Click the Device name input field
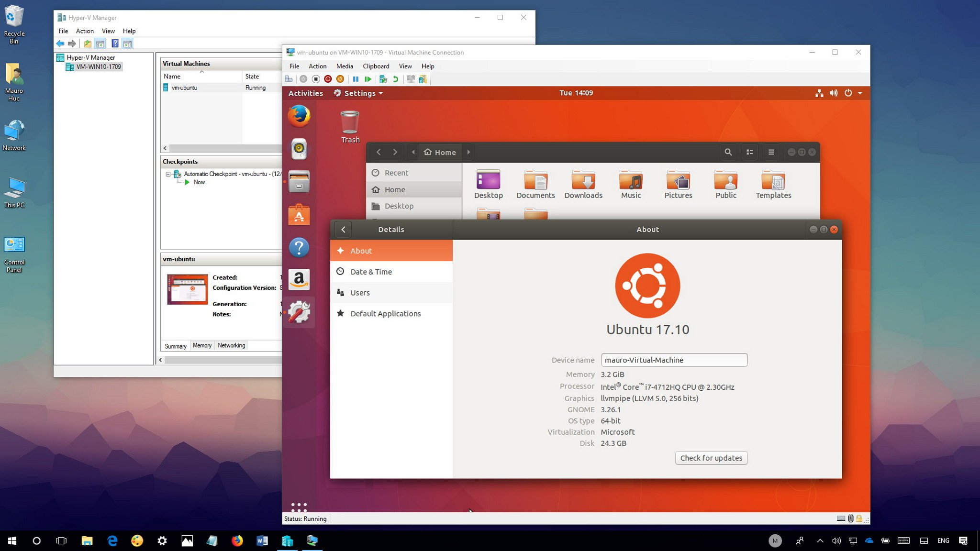980x551 pixels. [672, 360]
